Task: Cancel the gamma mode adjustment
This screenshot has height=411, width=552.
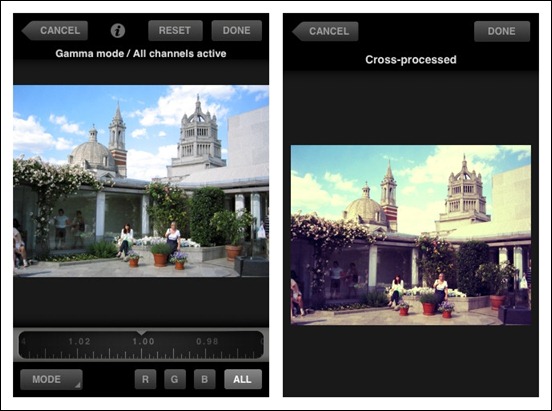Action: [55, 31]
